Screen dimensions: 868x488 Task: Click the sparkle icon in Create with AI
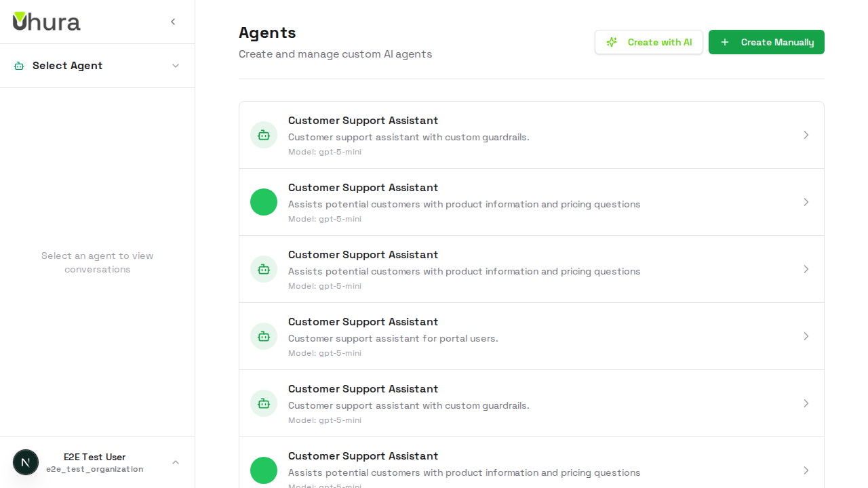(x=612, y=42)
